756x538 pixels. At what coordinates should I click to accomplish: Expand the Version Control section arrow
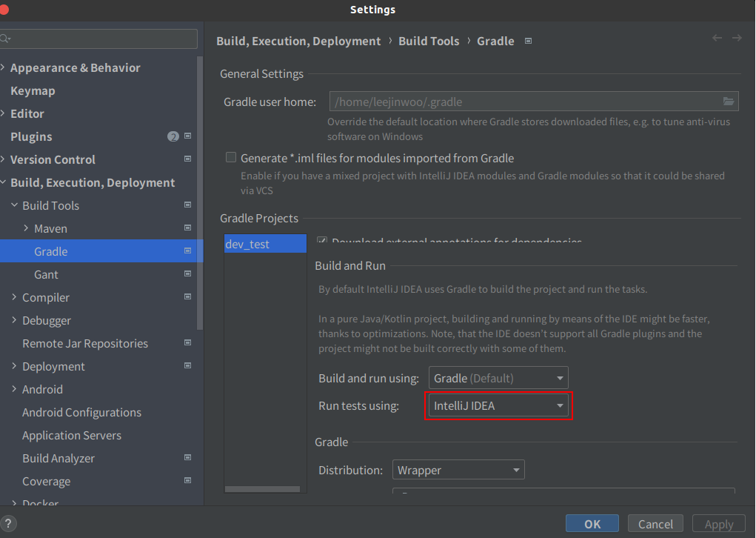(3, 159)
